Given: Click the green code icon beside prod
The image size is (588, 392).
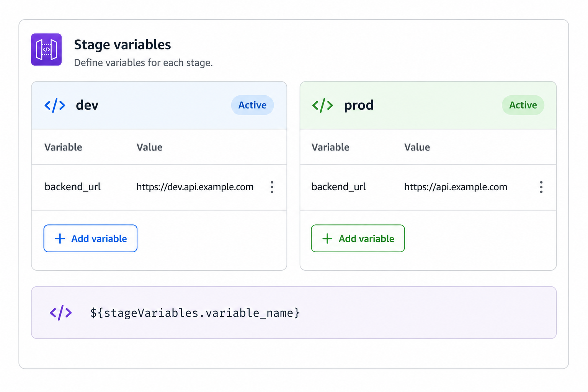Looking at the screenshot, I should 322,105.
